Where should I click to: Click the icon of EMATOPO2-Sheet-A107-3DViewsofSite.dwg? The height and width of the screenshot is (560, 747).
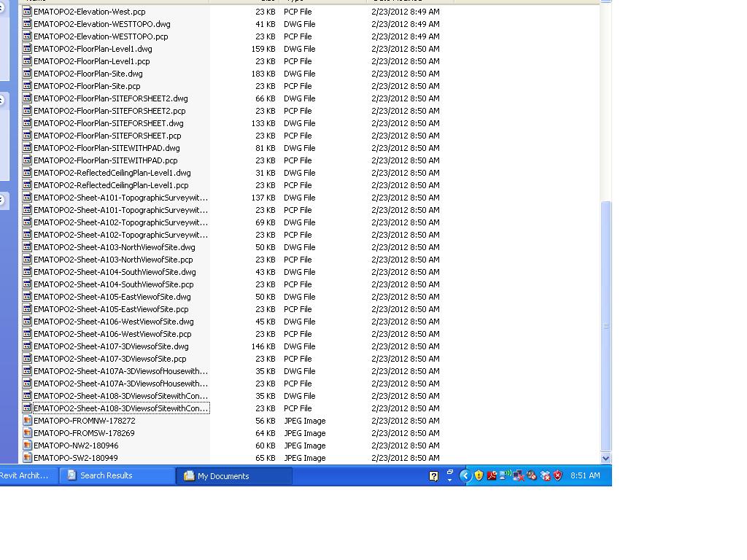coord(27,346)
